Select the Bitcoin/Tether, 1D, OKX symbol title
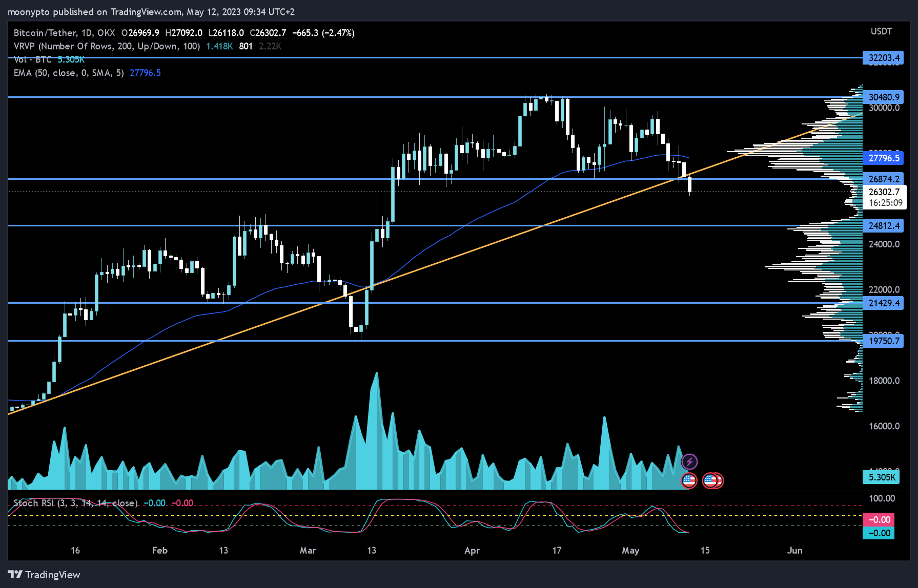Image resolution: width=918 pixels, height=588 pixels. point(64,33)
